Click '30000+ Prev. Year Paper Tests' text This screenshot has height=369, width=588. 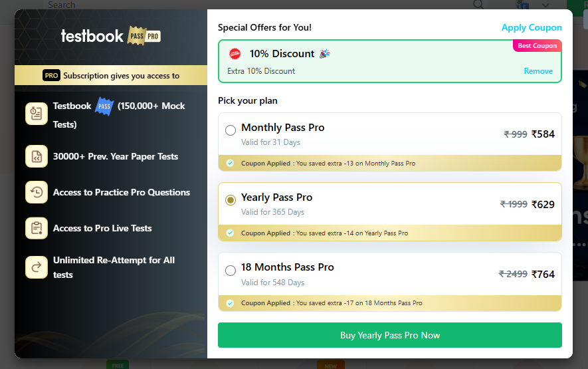(x=116, y=156)
